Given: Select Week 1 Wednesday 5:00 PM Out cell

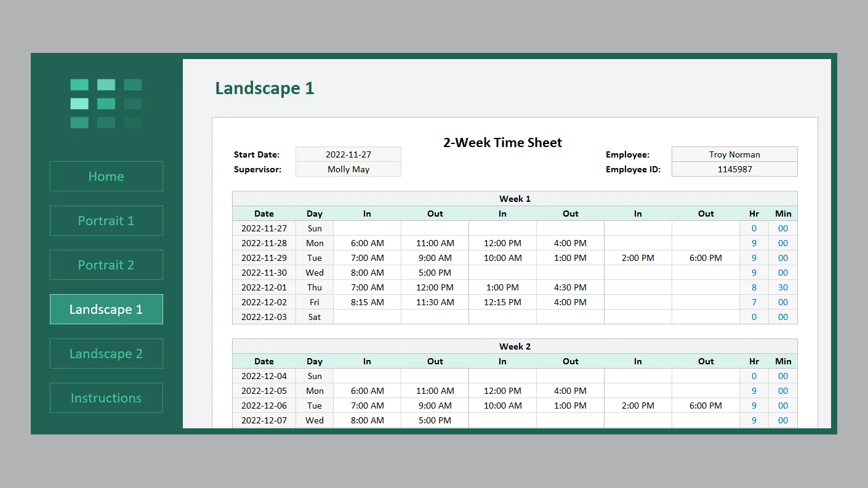Looking at the screenshot, I should 435,273.
